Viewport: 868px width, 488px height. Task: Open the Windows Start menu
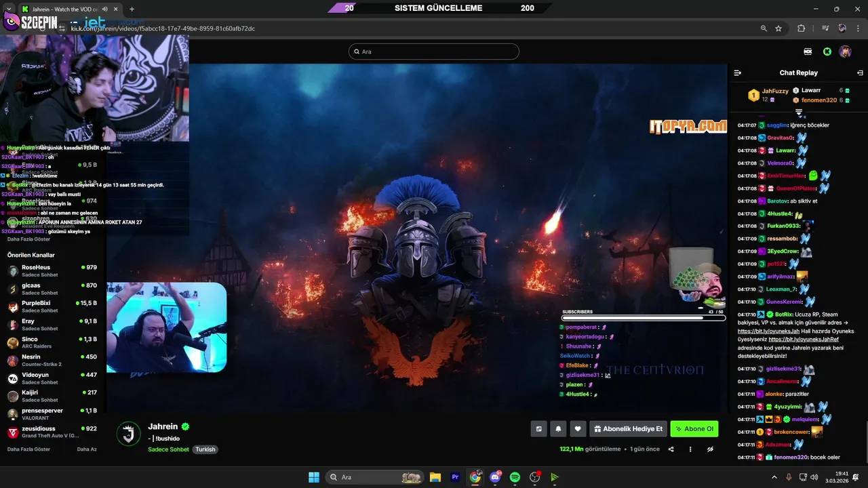click(314, 477)
